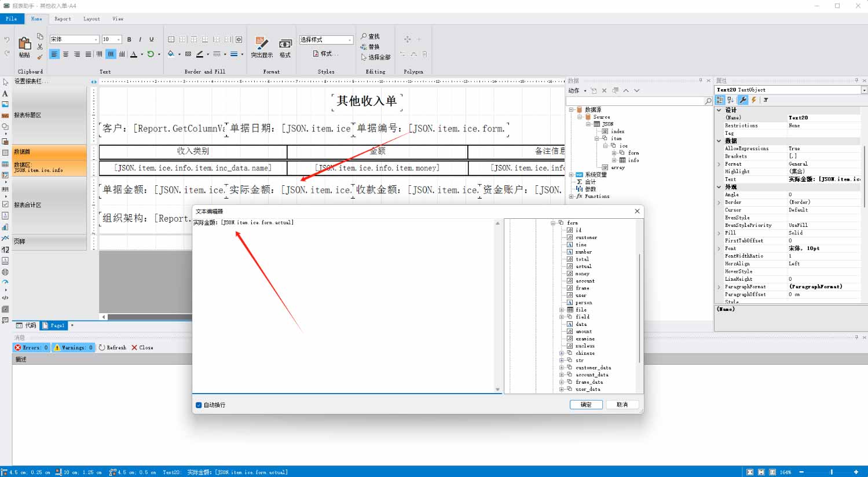868x477 pixels.
Task: Click the 确定 OK button
Action: [586, 405]
